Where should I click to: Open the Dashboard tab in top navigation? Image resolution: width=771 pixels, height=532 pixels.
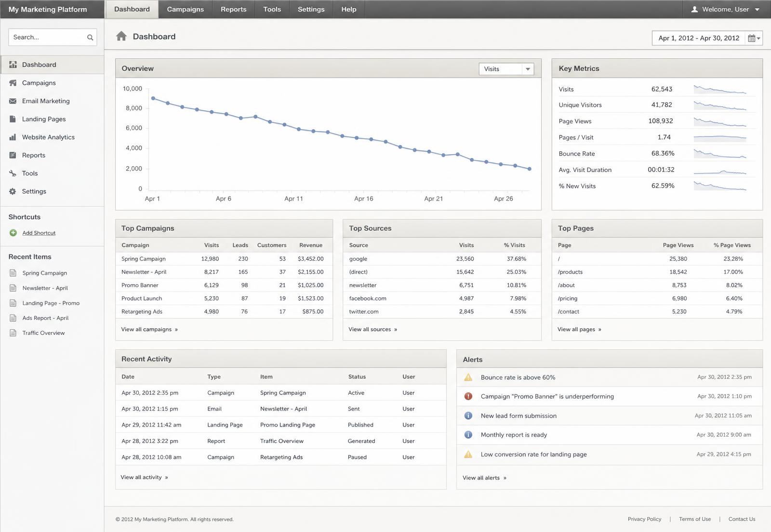(132, 9)
